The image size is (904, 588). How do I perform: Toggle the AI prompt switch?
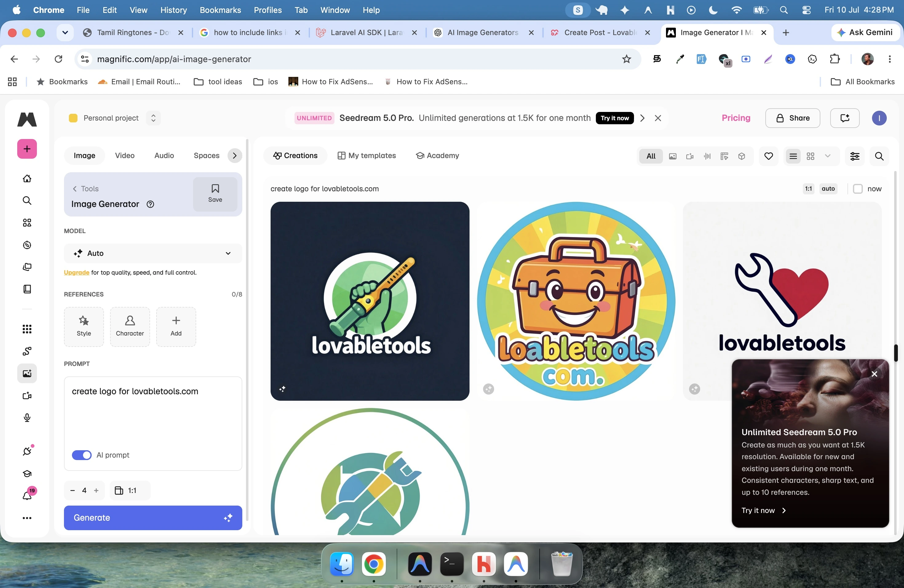pos(82,455)
